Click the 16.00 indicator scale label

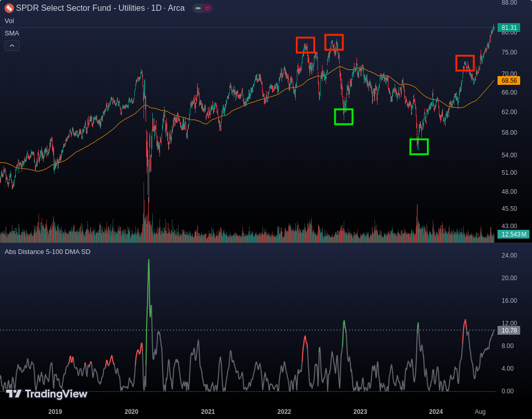point(509,301)
